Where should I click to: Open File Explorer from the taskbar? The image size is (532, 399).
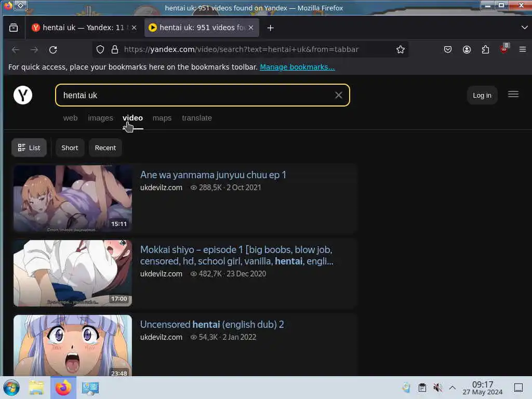(36, 388)
